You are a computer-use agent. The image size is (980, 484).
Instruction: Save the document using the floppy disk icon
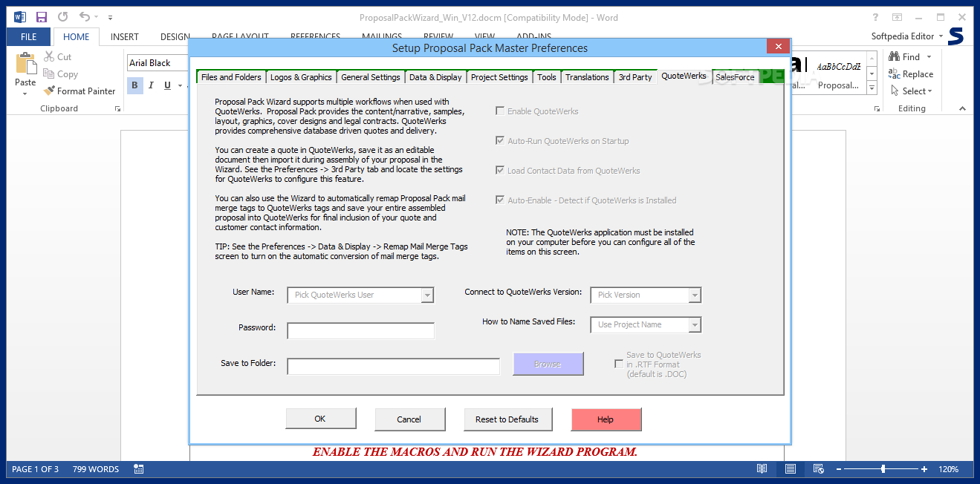click(x=42, y=16)
